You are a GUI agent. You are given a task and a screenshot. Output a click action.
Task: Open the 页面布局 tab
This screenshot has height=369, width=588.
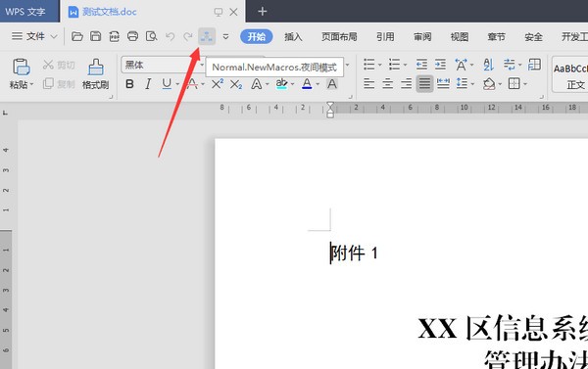tap(339, 37)
